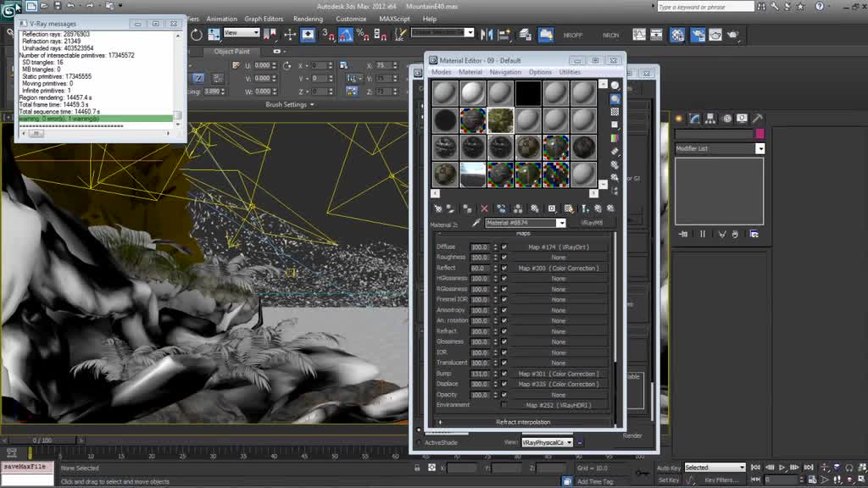
Task: Toggle the Spinner Snap icon
Action: (381, 35)
